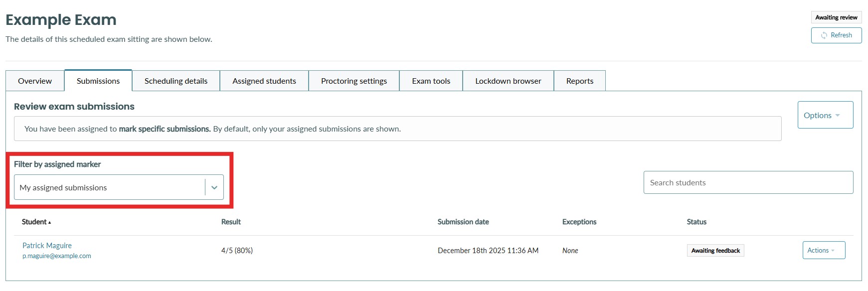Click the refresh icon in the Refresh button

(824, 35)
